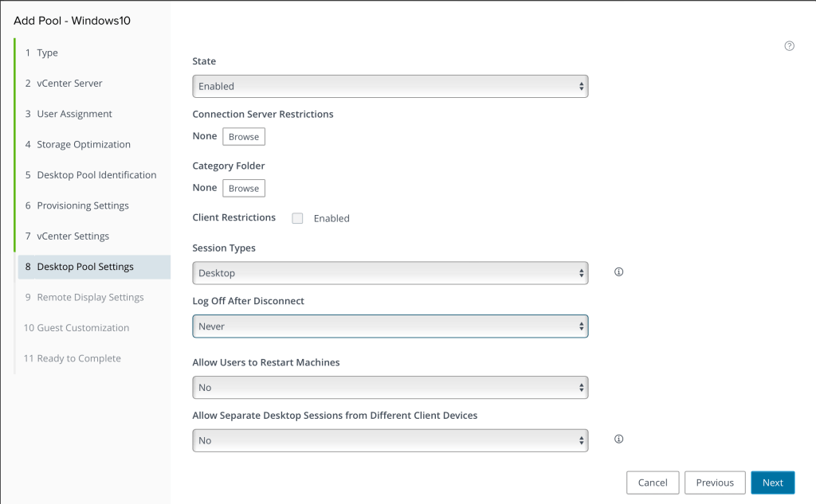Jump to the vCenter Server step
Screen dimensions: 816x504
coord(69,84)
